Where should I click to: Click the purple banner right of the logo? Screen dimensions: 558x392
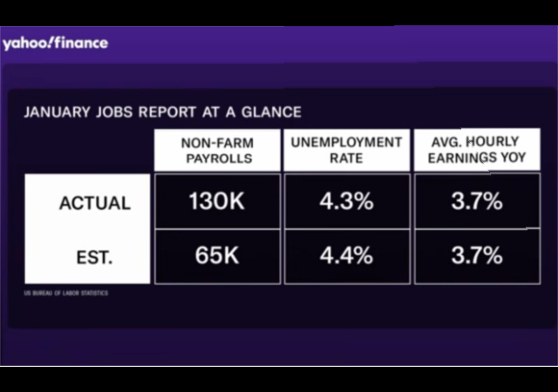tap(331, 44)
